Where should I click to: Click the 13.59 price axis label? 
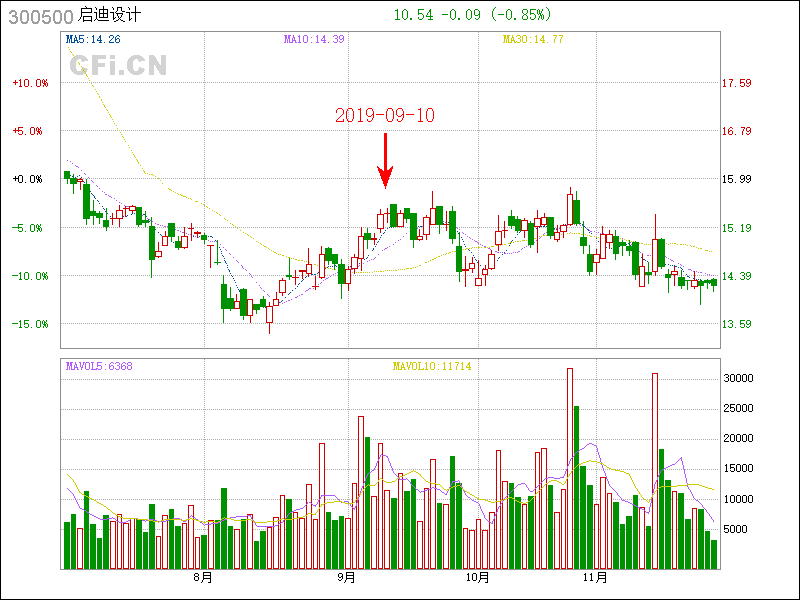(737, 324)
